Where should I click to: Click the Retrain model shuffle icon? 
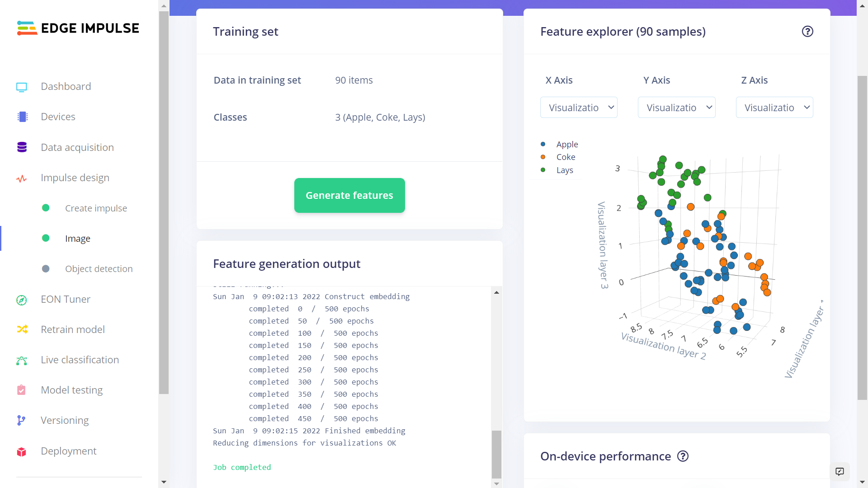[22, 330]
